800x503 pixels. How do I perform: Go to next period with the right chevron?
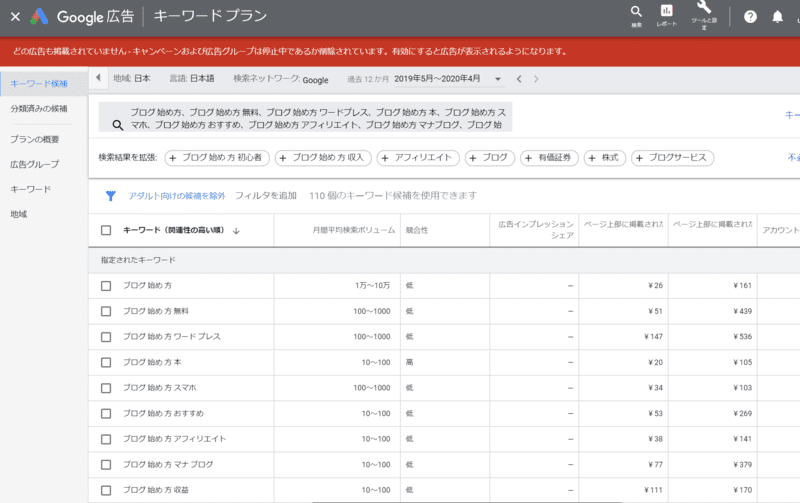pyautogui.click(x=536, y=79)
